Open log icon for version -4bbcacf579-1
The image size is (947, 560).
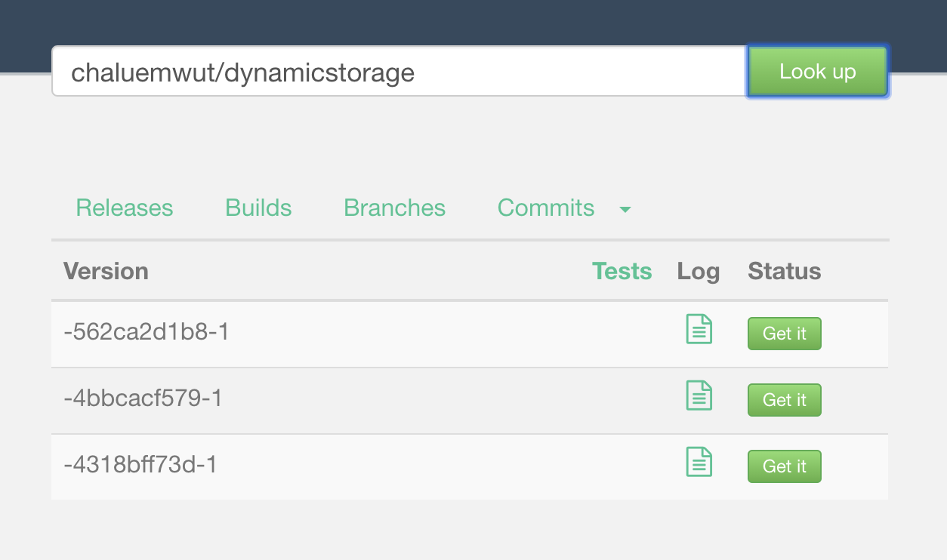(699, 395)
